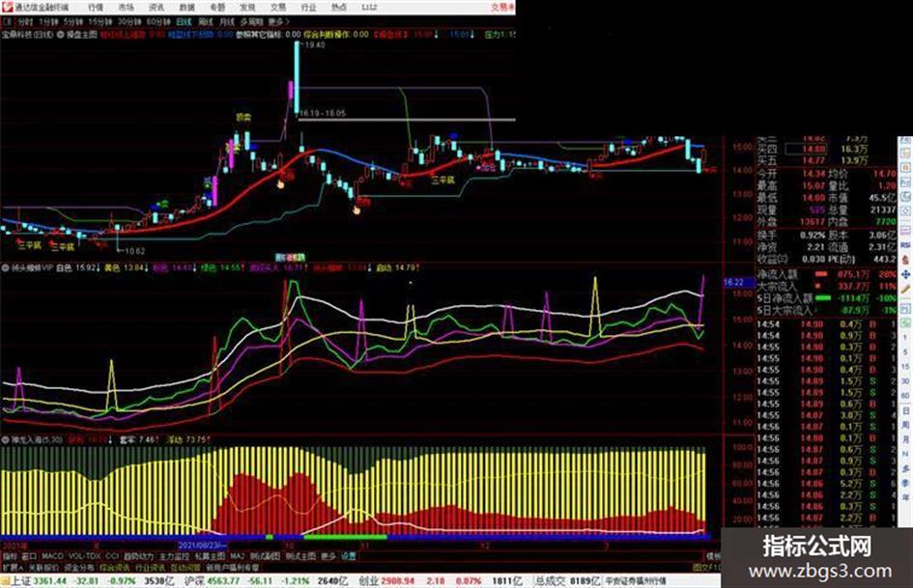Click the blue move-arrows icon in sidebar

905,274
